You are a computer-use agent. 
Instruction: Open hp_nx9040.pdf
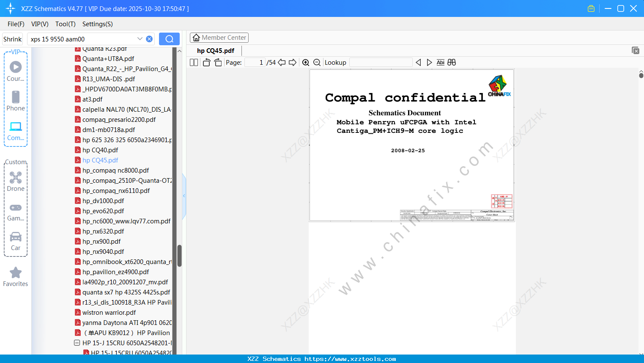click(103, 252)
